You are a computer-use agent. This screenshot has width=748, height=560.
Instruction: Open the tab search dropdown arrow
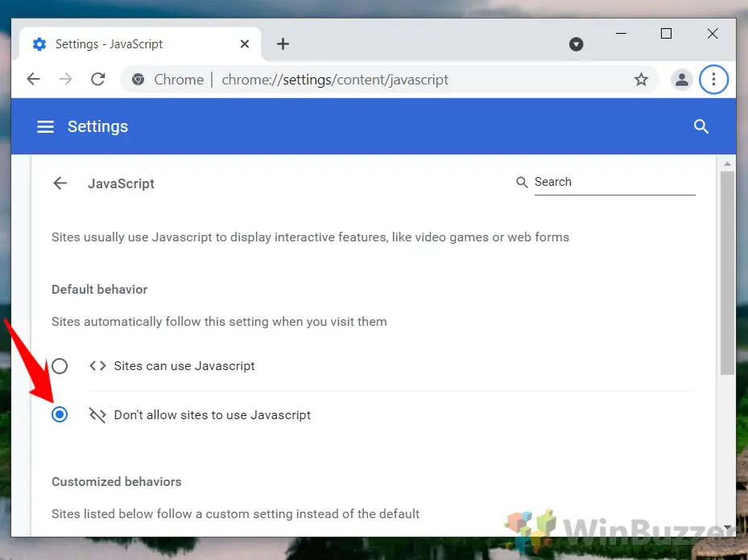coord(576,44)
